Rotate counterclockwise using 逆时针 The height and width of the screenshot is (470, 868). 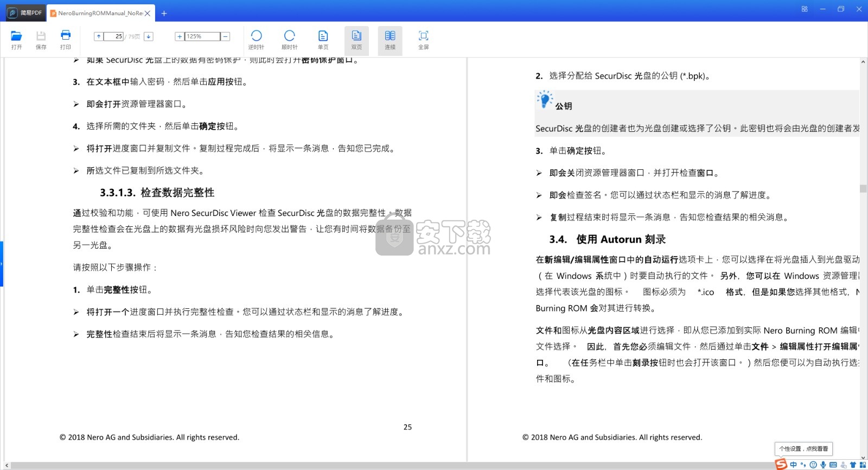[x=256, y=40]
